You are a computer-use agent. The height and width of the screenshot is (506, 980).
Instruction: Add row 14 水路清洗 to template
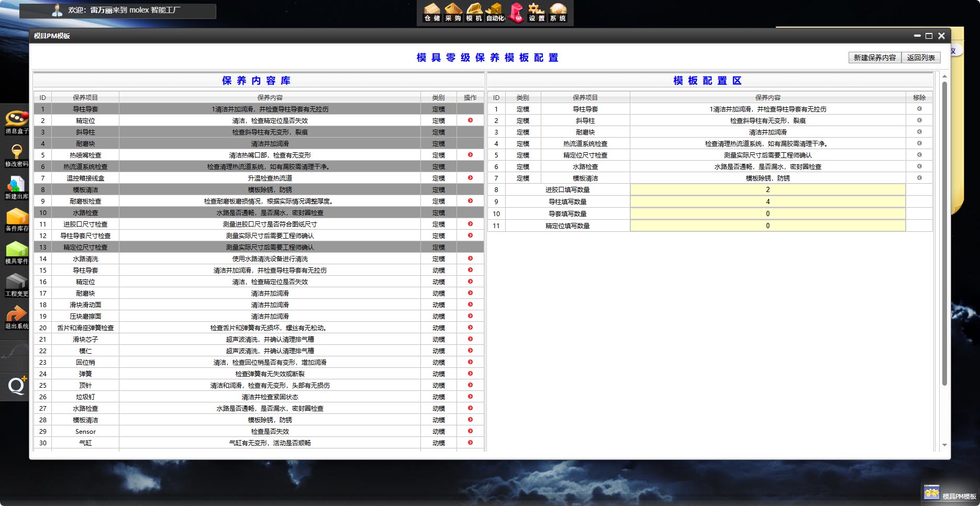point(470,258)
